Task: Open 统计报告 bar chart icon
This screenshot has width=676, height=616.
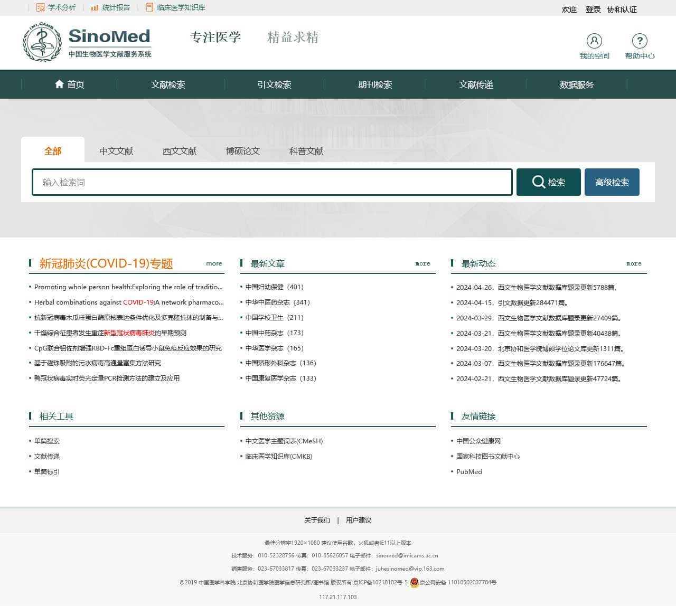Action: tap(95, 7)
